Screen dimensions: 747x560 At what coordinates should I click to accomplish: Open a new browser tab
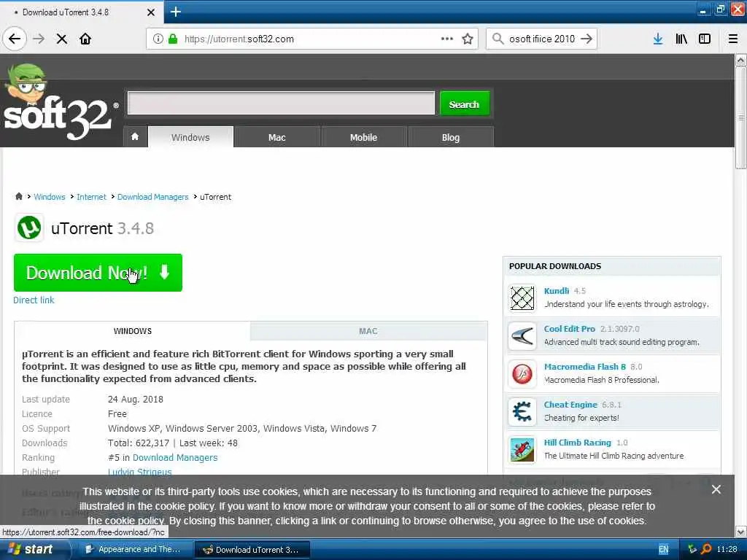click(x=176, y=12)
